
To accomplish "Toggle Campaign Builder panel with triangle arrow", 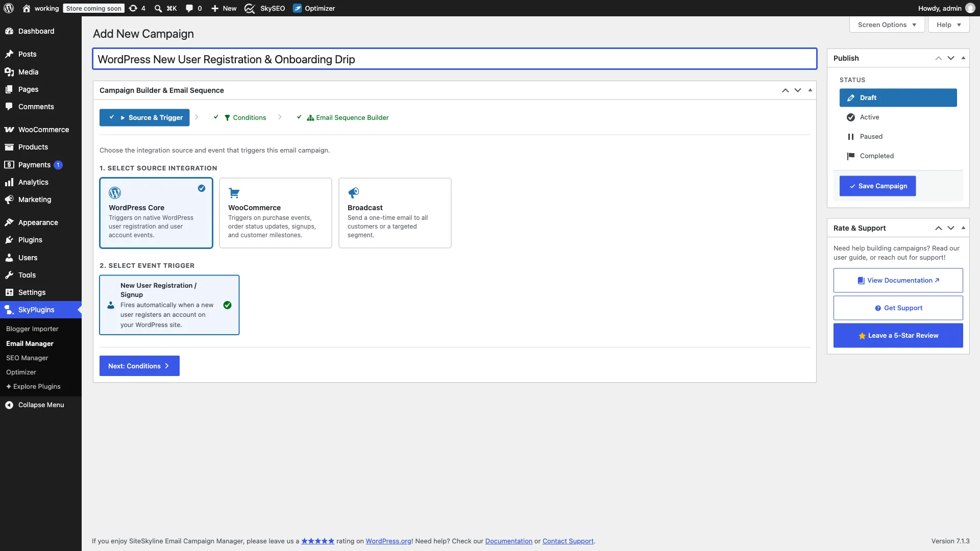I will (x=810, y=90).
